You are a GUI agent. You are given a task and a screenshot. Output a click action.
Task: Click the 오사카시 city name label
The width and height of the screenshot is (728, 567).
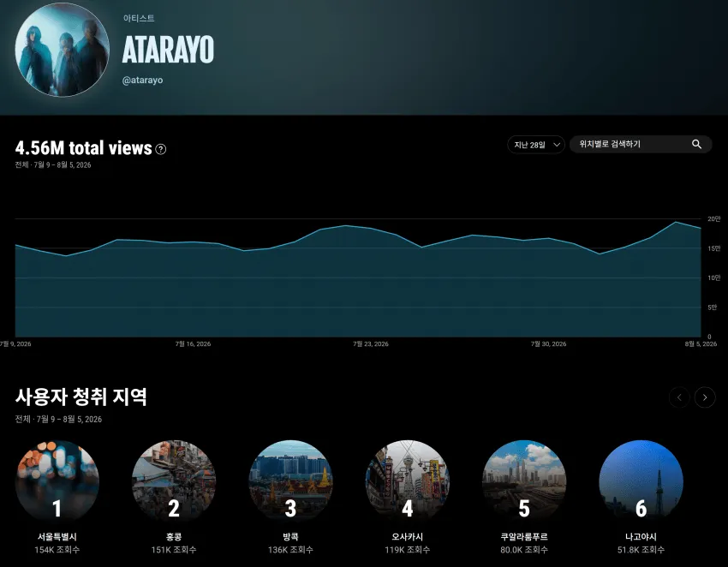(407, 537)
